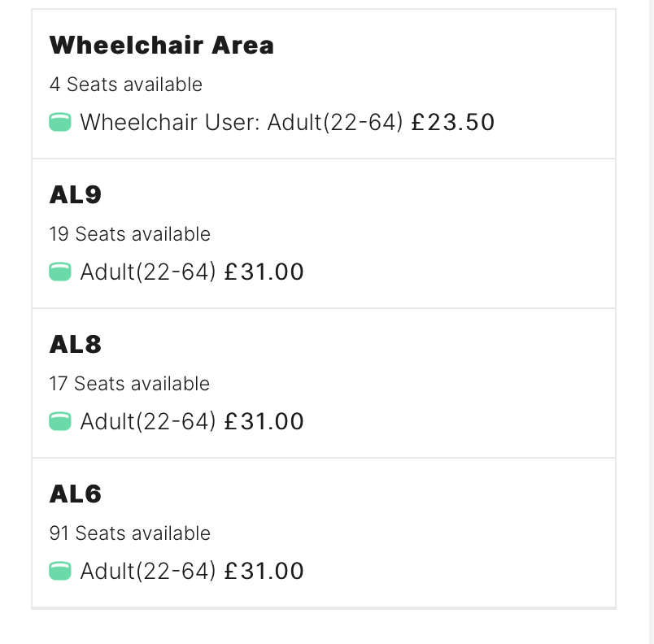Select the Wheelchair Area heading
This screenshot has width=654, height=644.
161,45
